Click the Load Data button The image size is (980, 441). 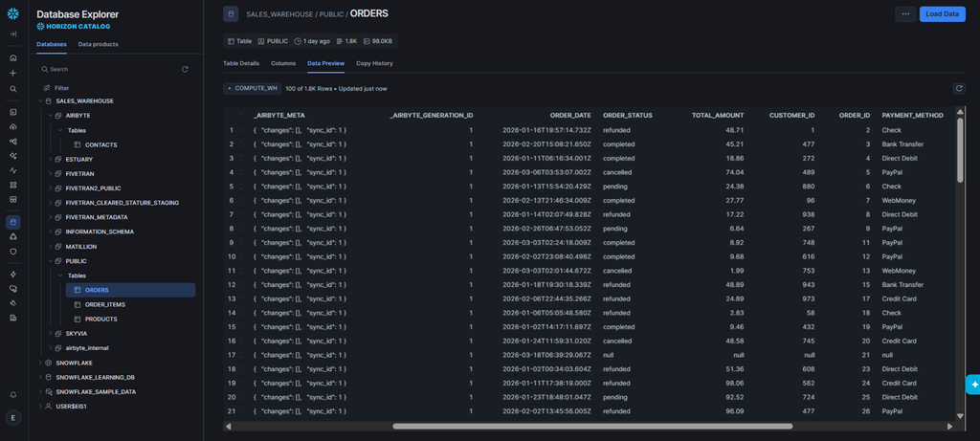click(x=942, y=13)
